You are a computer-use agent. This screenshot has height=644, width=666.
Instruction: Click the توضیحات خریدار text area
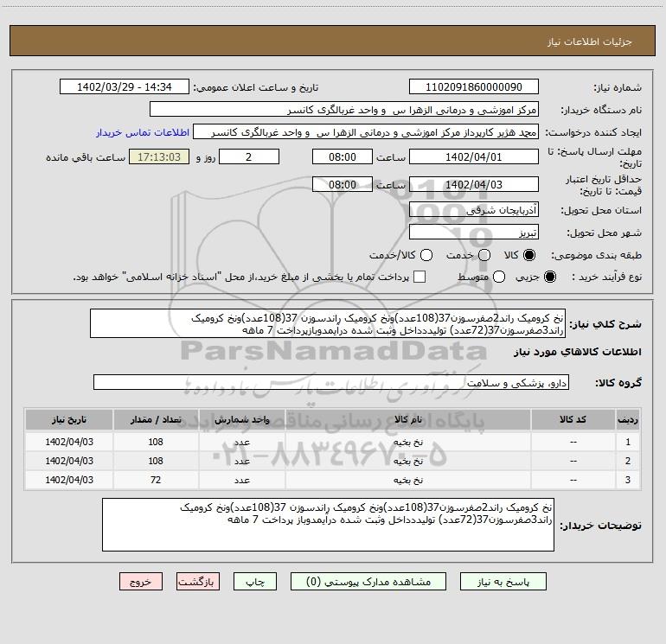328,525
